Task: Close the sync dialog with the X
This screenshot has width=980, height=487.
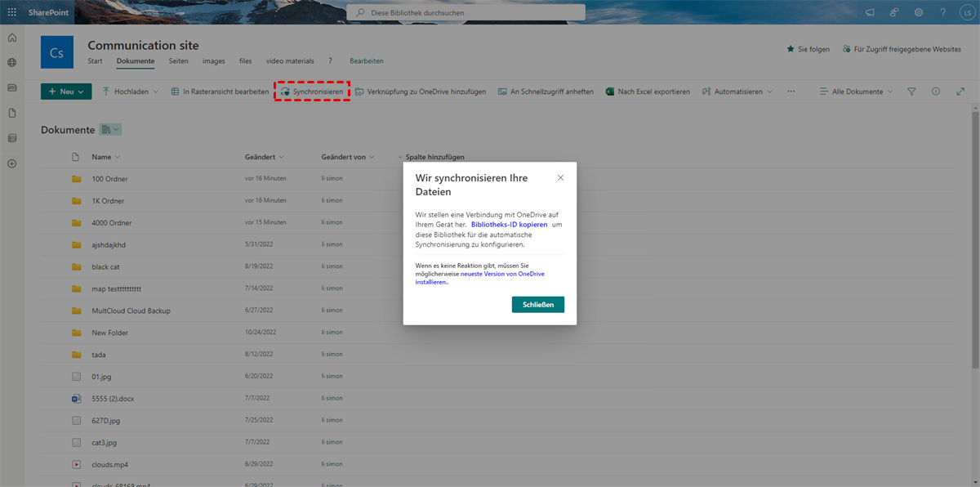Action: tap(560, 177)
